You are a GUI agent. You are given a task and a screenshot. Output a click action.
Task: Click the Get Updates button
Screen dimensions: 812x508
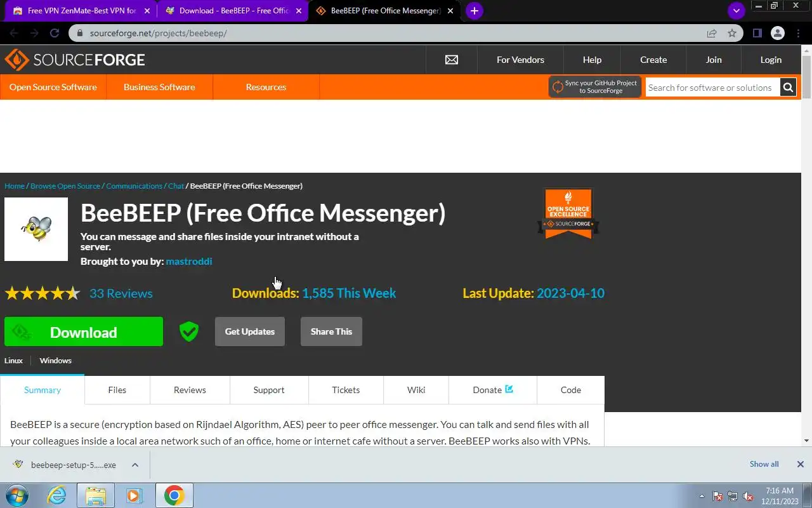pyautogui.click(x=250, y=331)
